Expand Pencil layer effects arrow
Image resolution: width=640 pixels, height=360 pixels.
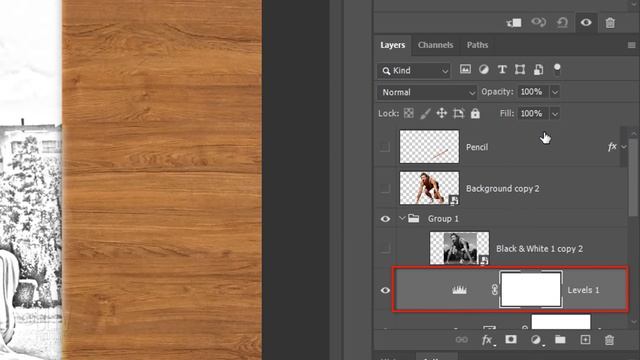click(x=624, y=147)
